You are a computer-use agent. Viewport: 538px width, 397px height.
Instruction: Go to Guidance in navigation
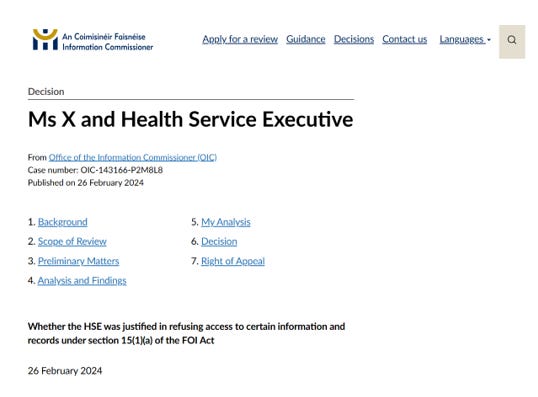coord(306,39)
